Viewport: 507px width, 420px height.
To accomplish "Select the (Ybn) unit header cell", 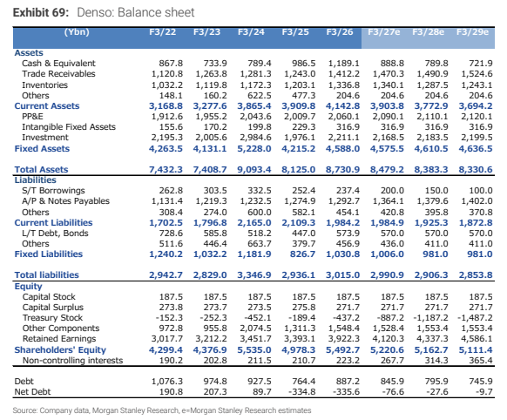I will click(77, 32).
